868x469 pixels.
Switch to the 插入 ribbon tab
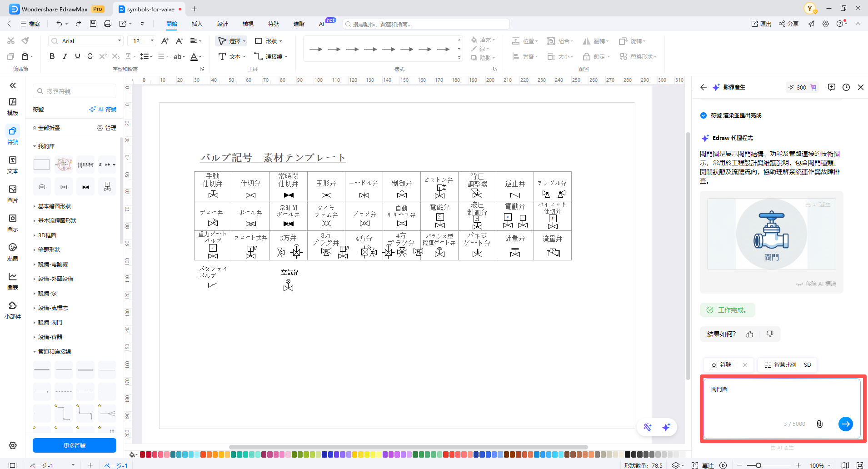(197, 24)
